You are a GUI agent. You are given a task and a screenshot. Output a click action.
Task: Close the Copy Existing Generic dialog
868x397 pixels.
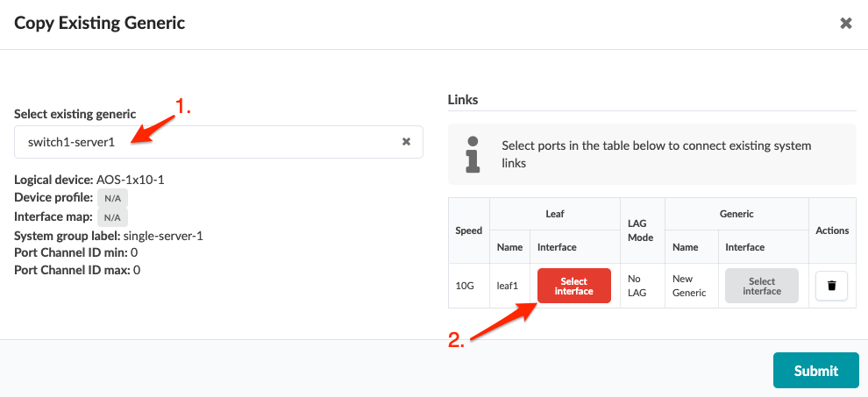(846, 24)
